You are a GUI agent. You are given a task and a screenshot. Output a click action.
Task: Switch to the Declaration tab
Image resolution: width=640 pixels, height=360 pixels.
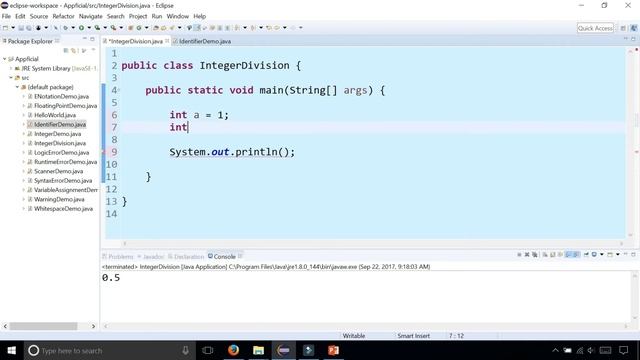click(x=186, y=256)
